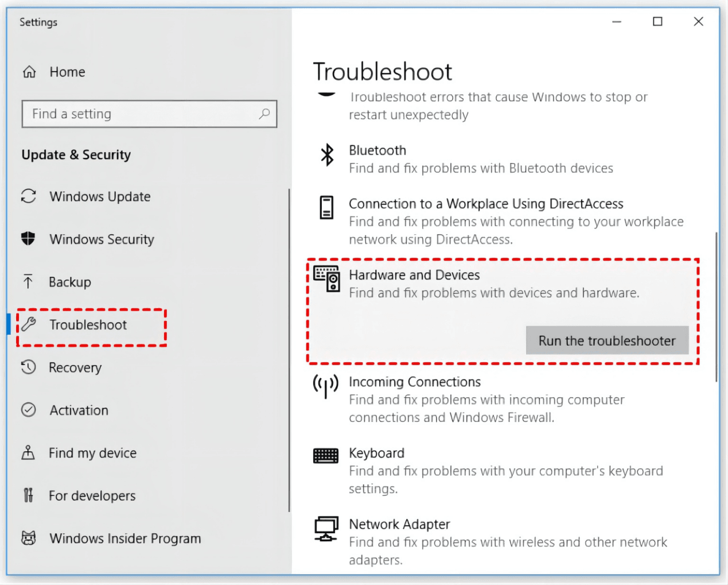
Task: Click the Windows Security shield icon
Action: tap(28, 238)
